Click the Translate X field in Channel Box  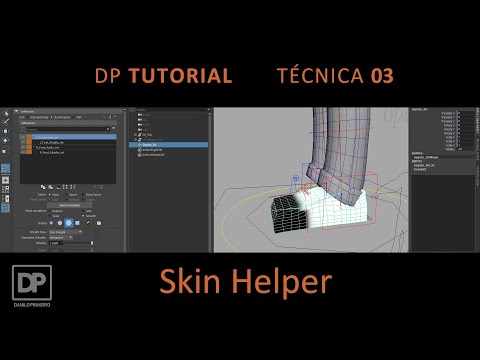(x=466, y=113)
